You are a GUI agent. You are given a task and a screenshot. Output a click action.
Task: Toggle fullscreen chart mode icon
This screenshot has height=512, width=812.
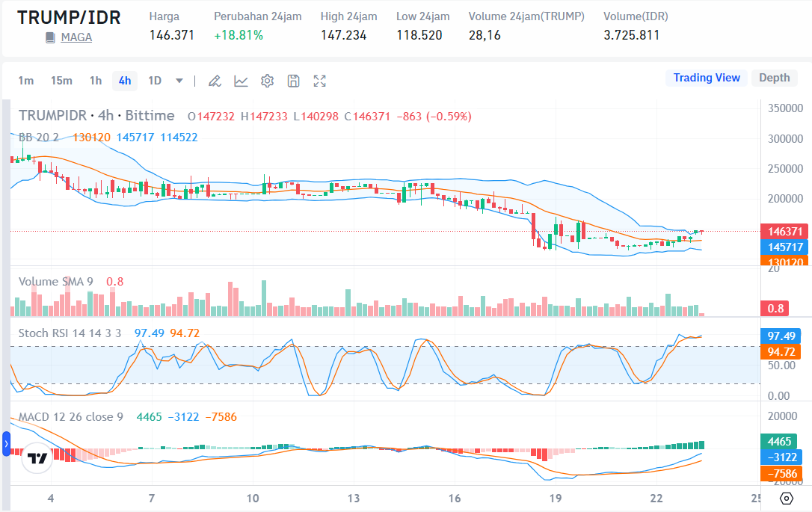[319, 81]
